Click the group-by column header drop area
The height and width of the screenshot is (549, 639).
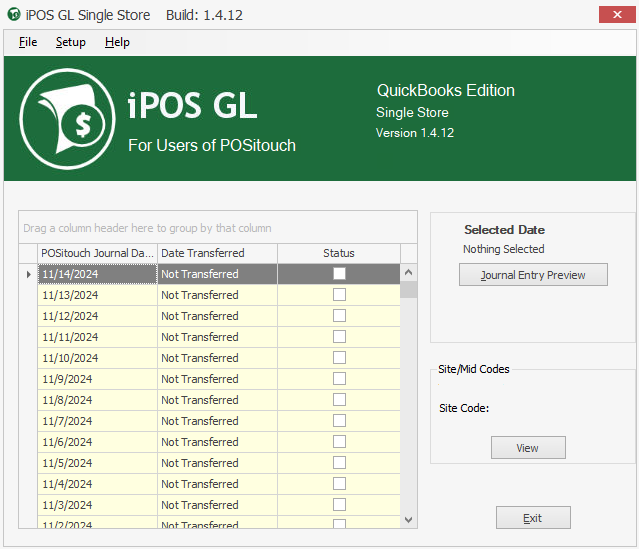(x=218, y=227)
